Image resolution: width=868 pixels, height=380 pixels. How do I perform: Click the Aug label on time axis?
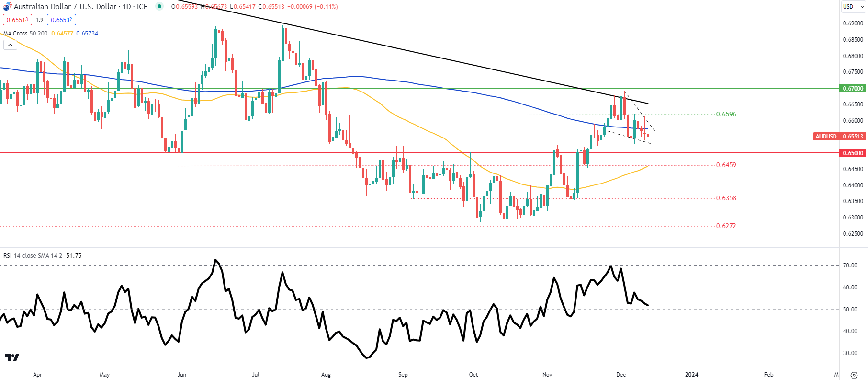tap(326, 375)
